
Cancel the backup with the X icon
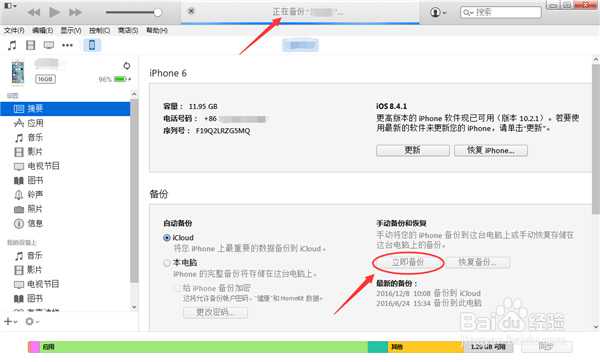pos(191,11)
